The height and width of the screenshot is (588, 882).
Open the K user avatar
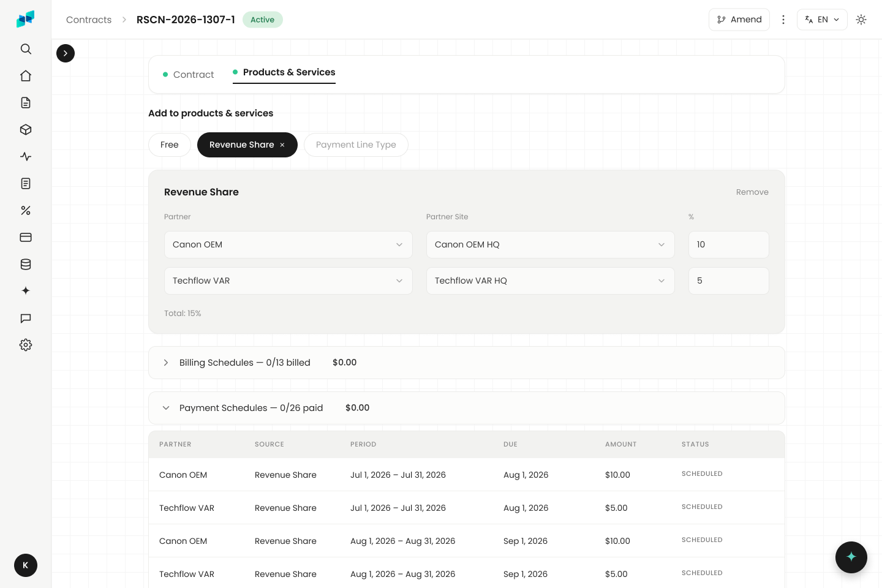[x=26, y=565]
